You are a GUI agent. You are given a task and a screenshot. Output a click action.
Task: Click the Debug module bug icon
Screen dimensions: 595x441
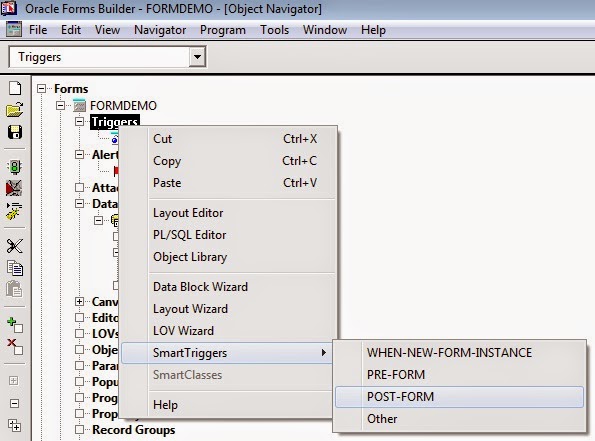click(x=14, y=211)
